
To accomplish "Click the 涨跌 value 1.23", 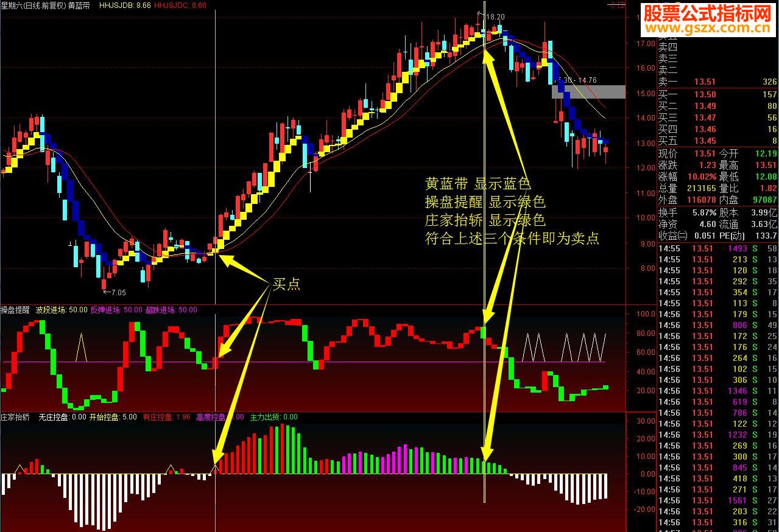I will 707,165.
